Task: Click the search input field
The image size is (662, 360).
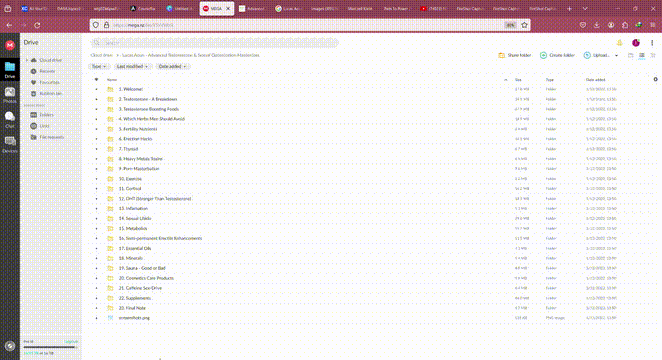Action: (215, 43)
